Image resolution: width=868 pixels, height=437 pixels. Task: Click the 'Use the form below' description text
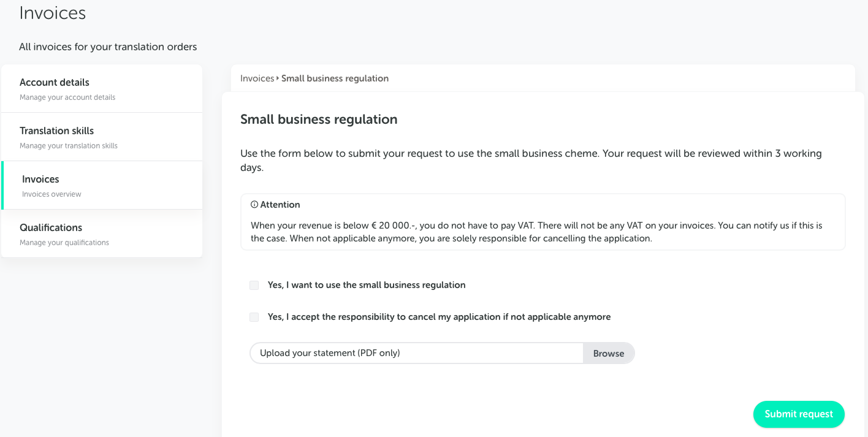tap(531, 160)
